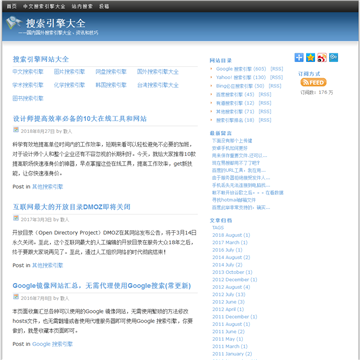Open archive 2011 December (1)

click(x=235, y=317)
